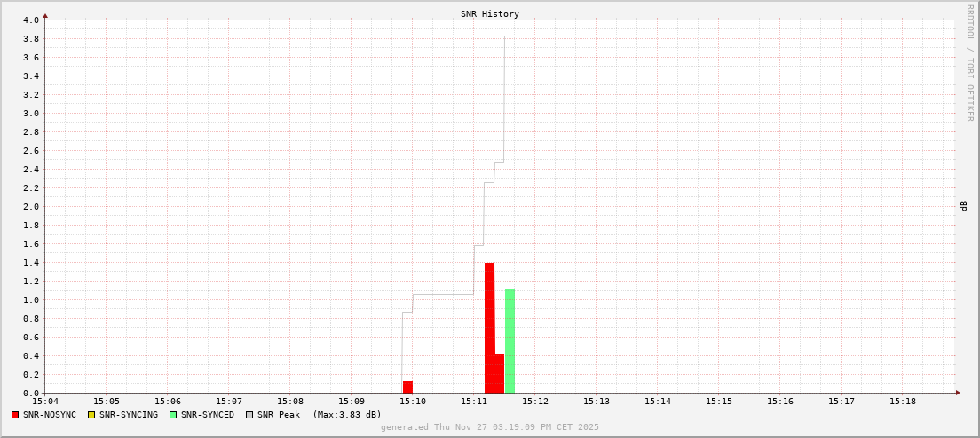Click the RRDTOOL / TOBI OETIKER watermark
This screenshot has height=438, width=980.
pyautogui.click(x=969, y=62)
